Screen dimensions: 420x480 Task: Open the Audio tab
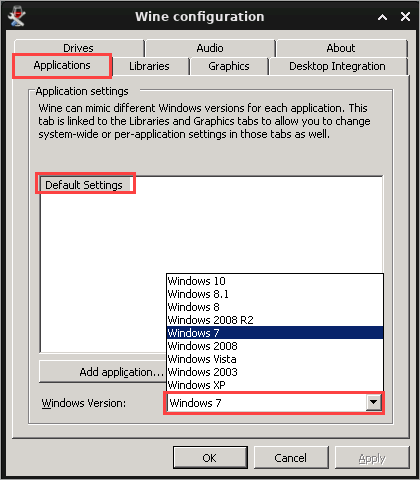coord(210,48)
